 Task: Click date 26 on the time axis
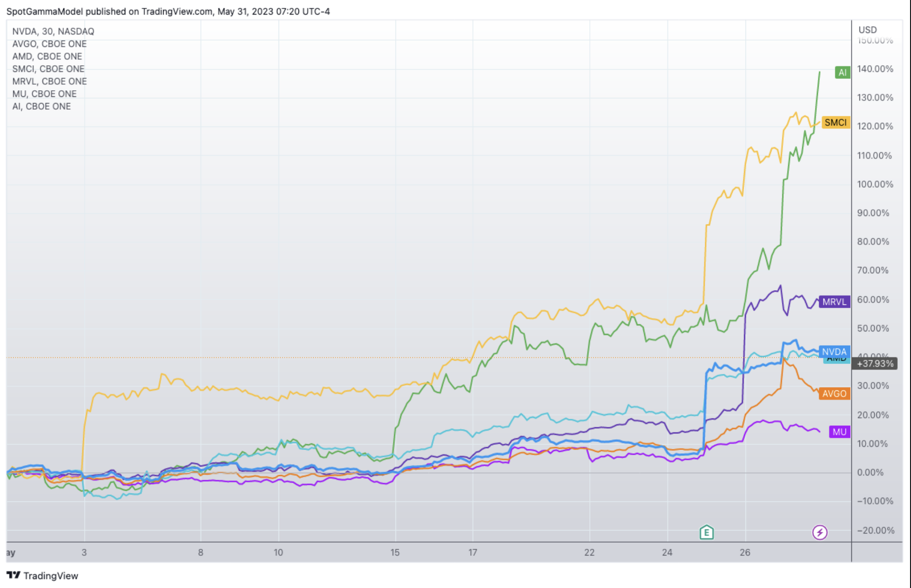tap(745, 552)
